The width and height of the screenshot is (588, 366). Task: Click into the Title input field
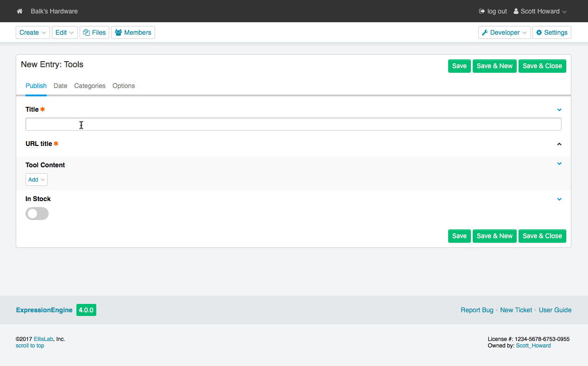tap(293, 124)
